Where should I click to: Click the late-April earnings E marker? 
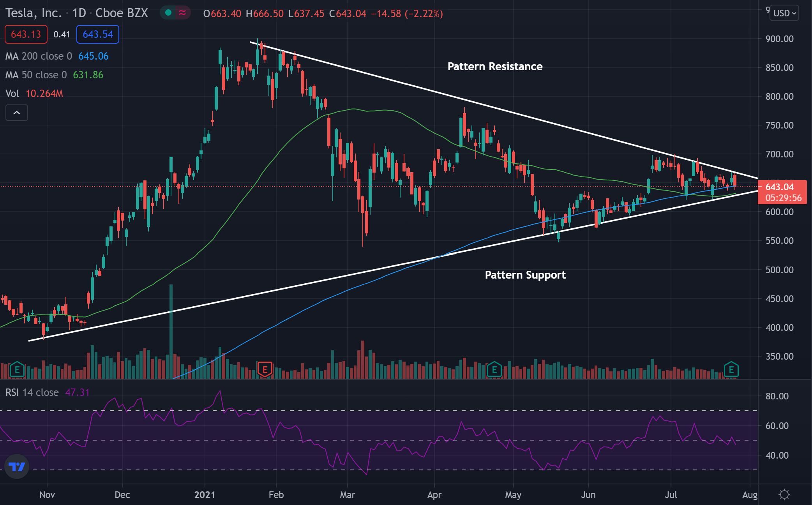click(x=494, y=369)
